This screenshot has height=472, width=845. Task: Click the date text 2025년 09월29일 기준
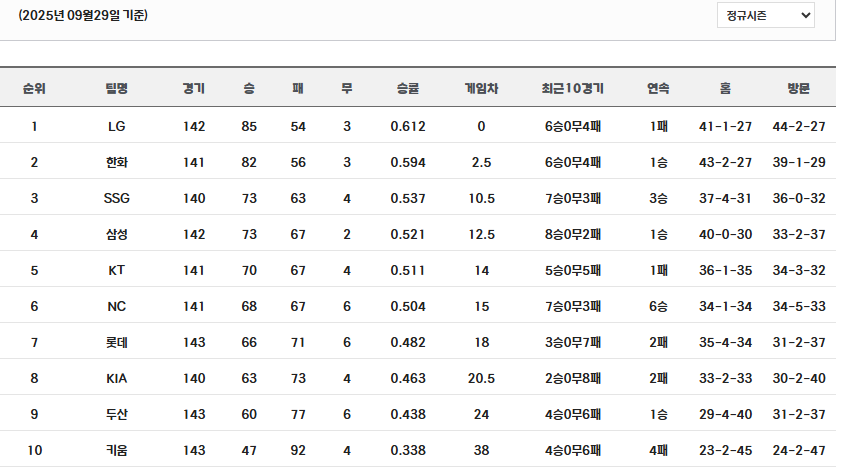click(x=83, y=15)
